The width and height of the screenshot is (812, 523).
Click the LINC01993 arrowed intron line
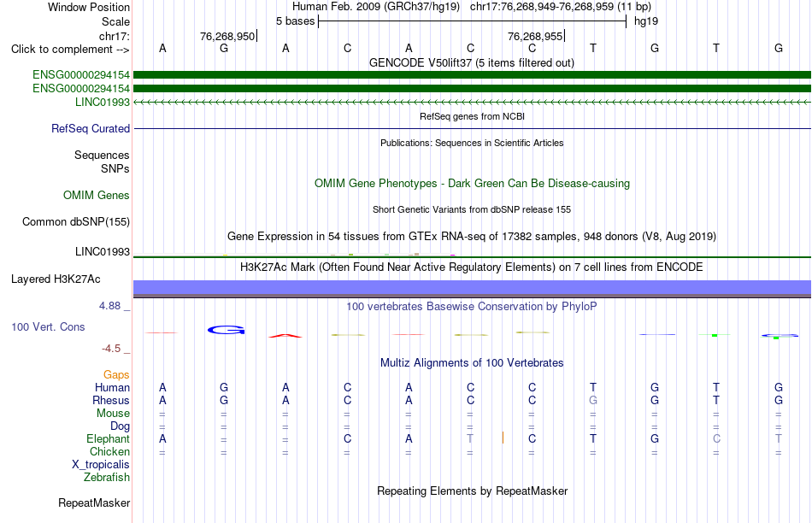472,103
